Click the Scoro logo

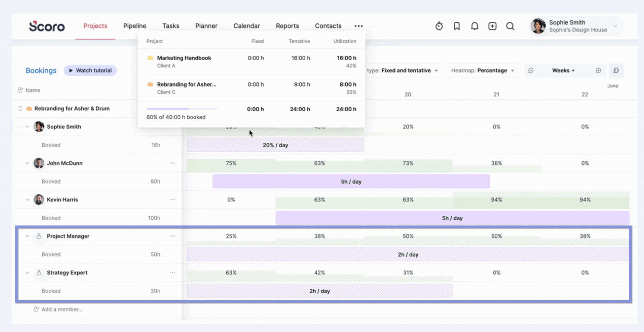[x=47, y=26]
